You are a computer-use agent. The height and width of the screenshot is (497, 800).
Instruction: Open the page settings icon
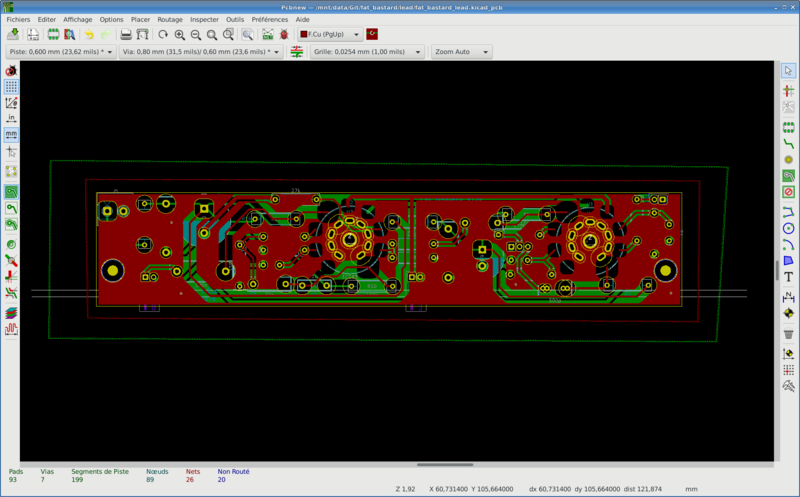tap(33, 34)
